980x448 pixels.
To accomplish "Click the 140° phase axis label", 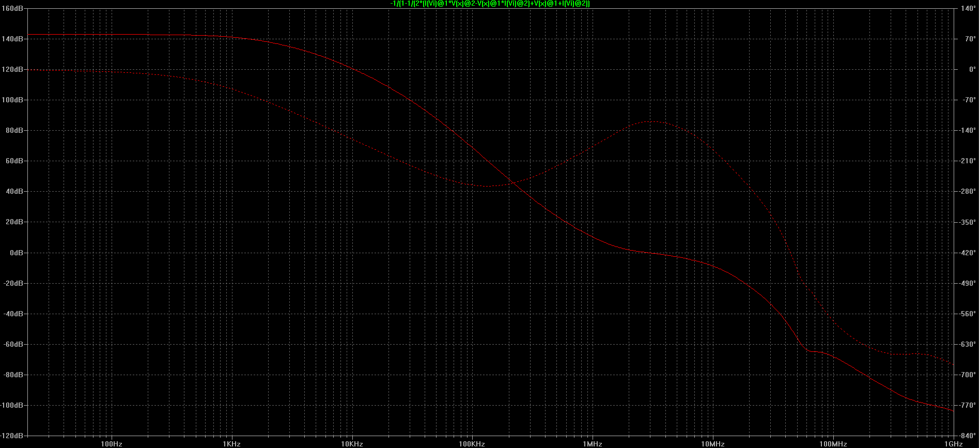I will [x=969, y=8].
